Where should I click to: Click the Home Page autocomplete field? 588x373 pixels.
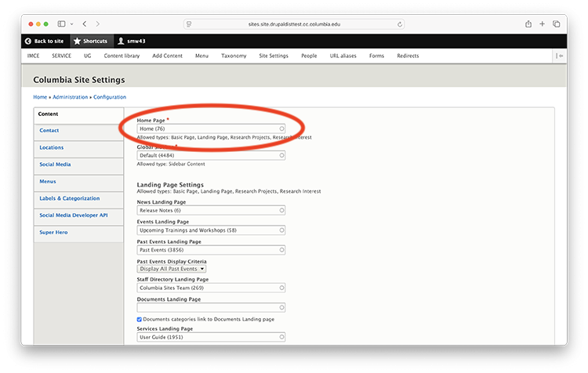coord(211,129)
